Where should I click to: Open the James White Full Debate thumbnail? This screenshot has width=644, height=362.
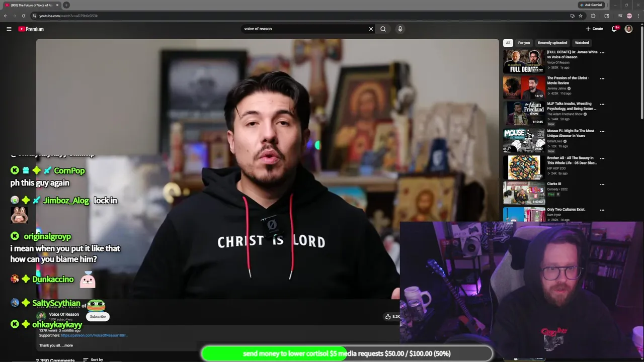pos(524,61)
